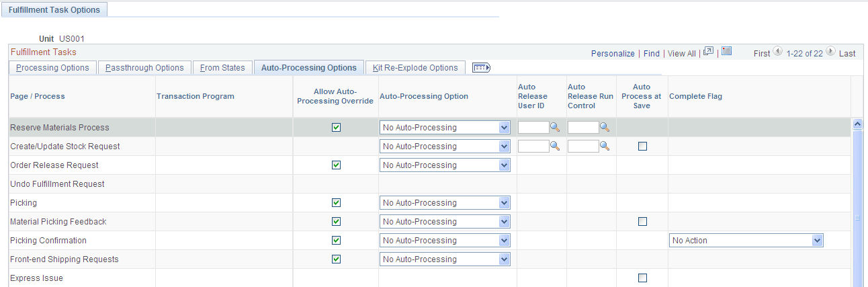
Task: Toggle Allow Auto-Processing Override for Material Picking Feedback
Action: 337,221
